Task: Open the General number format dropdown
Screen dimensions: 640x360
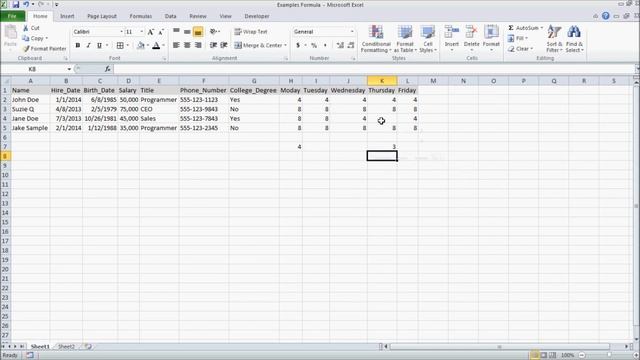Action: click(352, 31)
